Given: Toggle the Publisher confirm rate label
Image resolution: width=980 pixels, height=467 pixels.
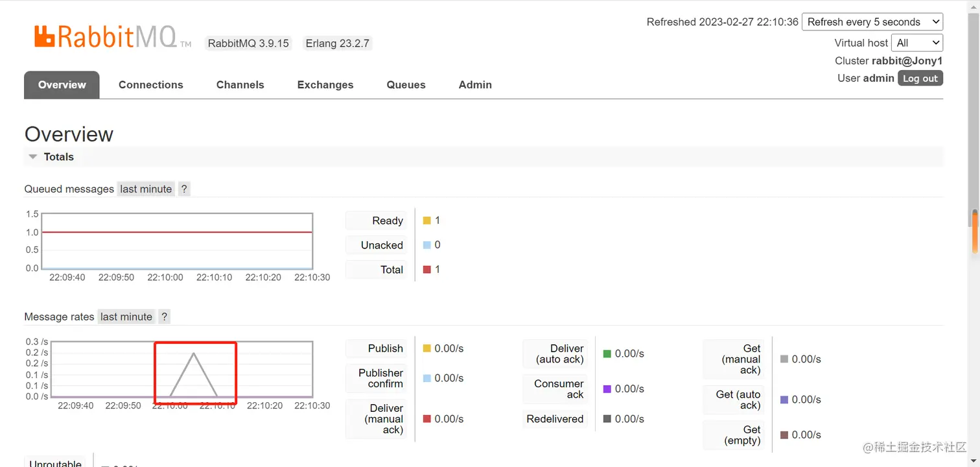Looking at the screenshot, I should pos(377,378).
